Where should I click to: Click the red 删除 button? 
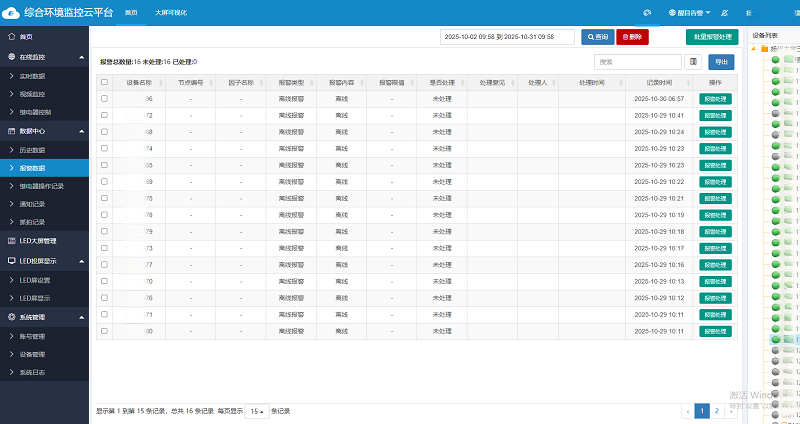tap(632, 36)
